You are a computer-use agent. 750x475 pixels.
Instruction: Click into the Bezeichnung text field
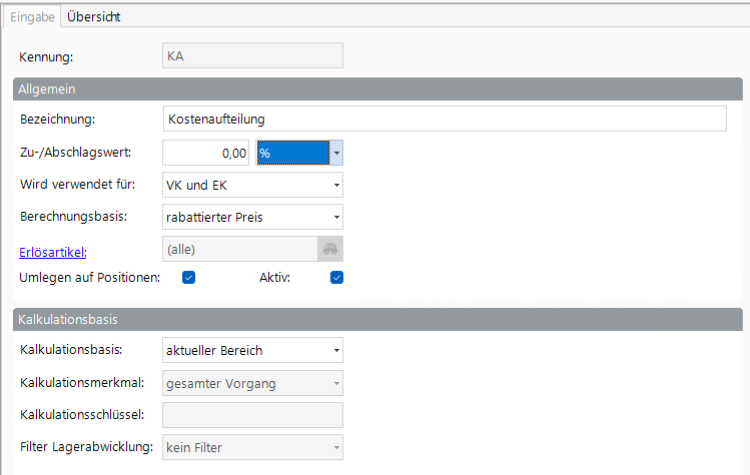[444, 120]
